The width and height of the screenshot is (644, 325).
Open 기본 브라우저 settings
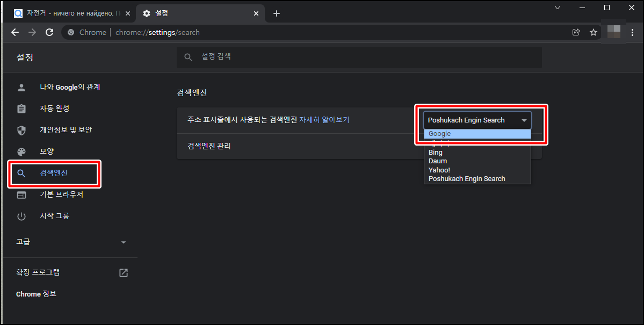(x=61, y=194)
